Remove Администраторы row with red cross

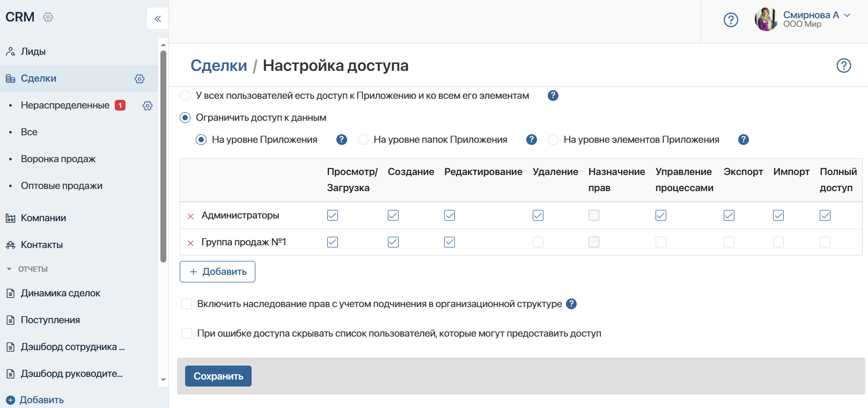click(x=190, y=216)
